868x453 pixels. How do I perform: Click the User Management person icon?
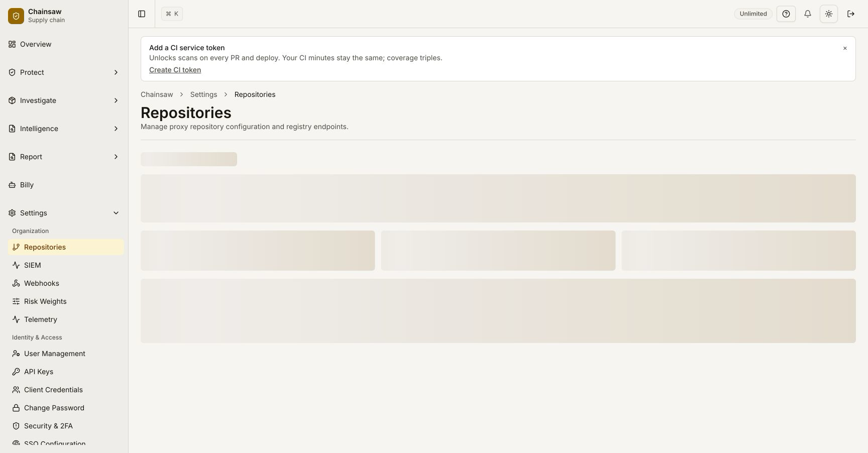click(16, 354)
